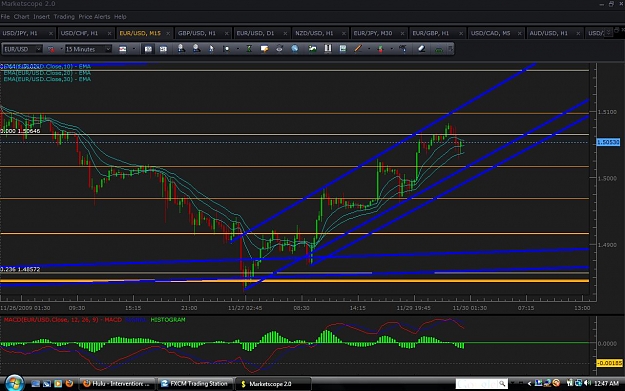Click the Marketscope 2.0 taskbar button

click(x=273, y=384)
